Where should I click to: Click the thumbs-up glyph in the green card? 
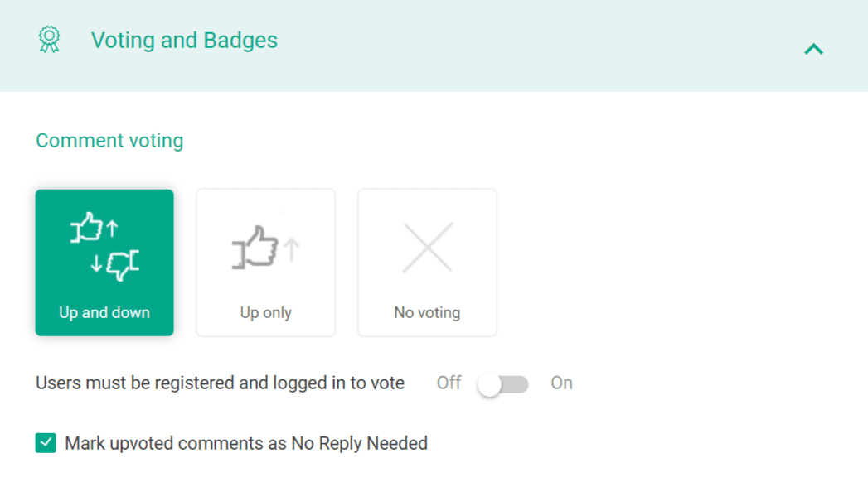coord(89,228)
